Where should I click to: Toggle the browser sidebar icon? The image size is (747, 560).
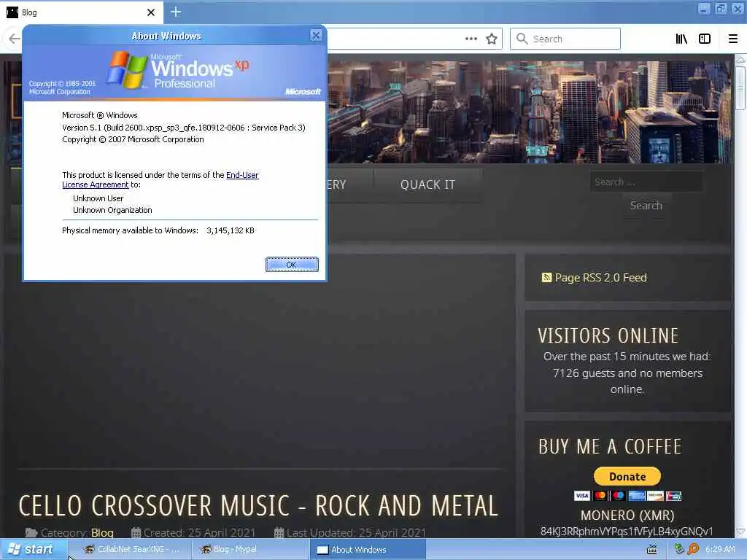tap(705, 39)
